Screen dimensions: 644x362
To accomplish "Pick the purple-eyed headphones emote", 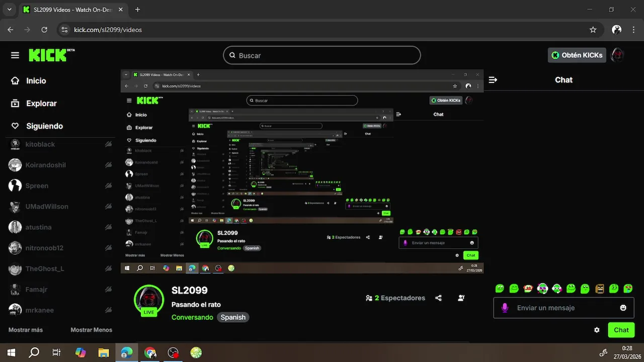I will coord(542,289).
